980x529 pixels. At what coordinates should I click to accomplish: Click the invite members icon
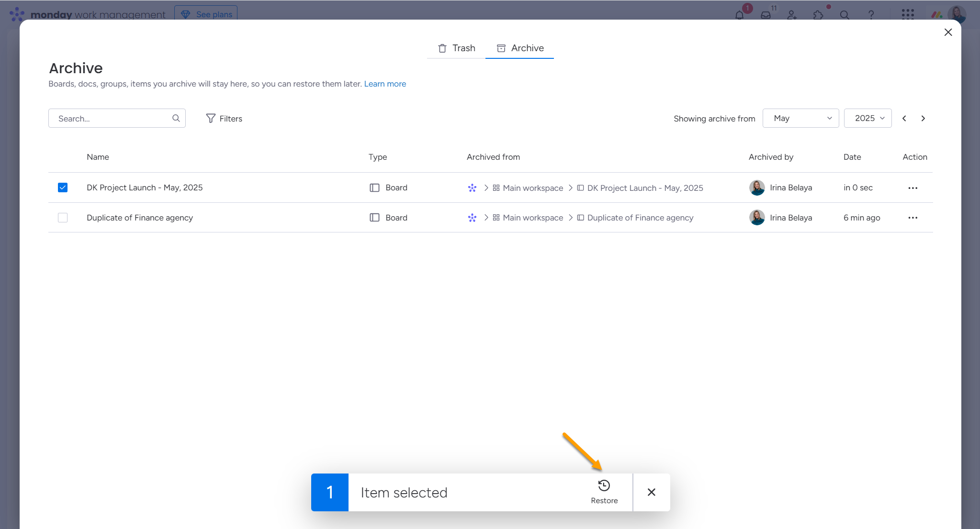tap(792, 15)
